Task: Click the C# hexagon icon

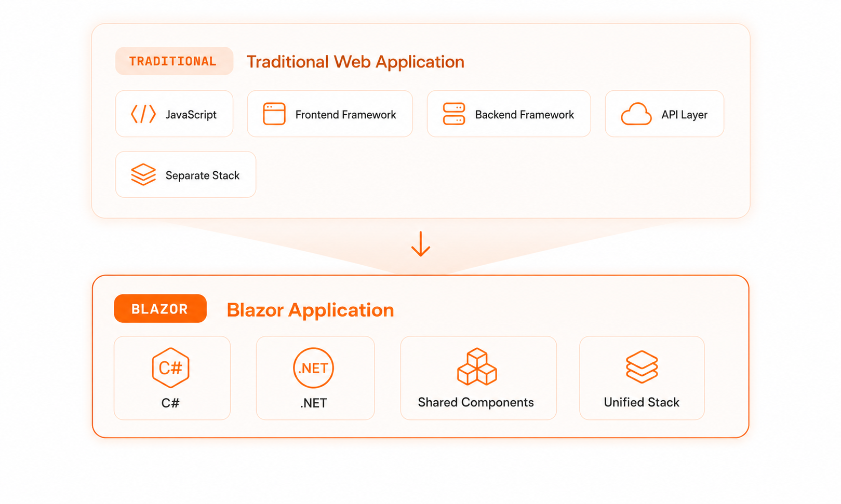Action: click(x=170, y=367)
